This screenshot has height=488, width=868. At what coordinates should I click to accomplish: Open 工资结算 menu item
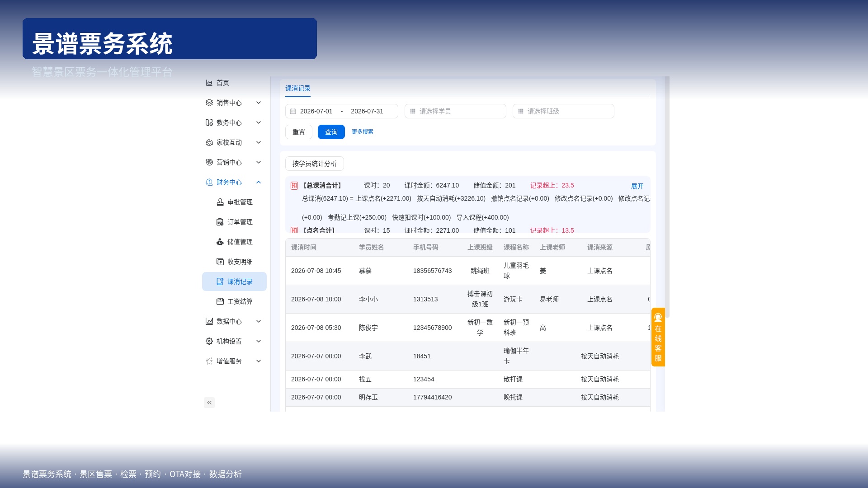(234, 301)
